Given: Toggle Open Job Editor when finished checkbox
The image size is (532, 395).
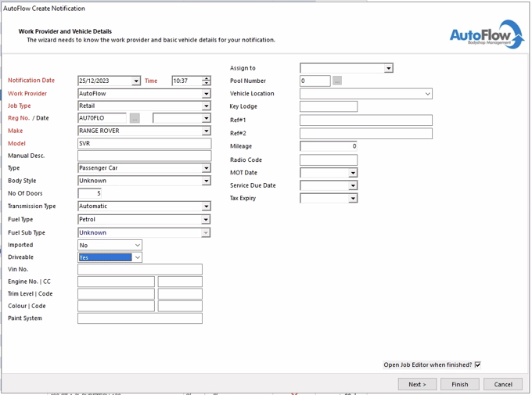Looking at the screenshot, I should tap(477, 364).
